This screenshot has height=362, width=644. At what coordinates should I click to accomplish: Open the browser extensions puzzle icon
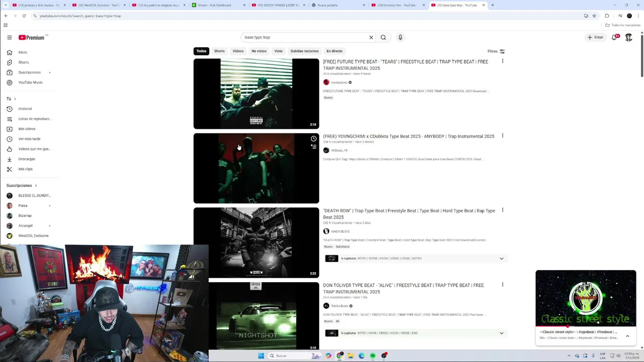click(607, 16)
